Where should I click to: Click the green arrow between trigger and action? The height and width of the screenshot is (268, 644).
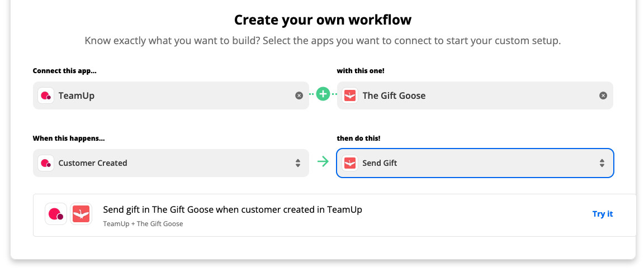point(323,162)
